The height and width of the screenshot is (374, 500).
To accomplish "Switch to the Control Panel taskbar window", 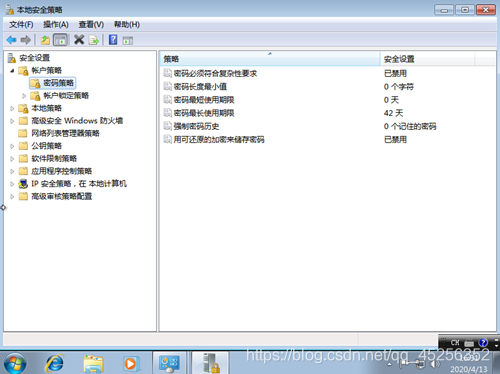I will 169,363.
